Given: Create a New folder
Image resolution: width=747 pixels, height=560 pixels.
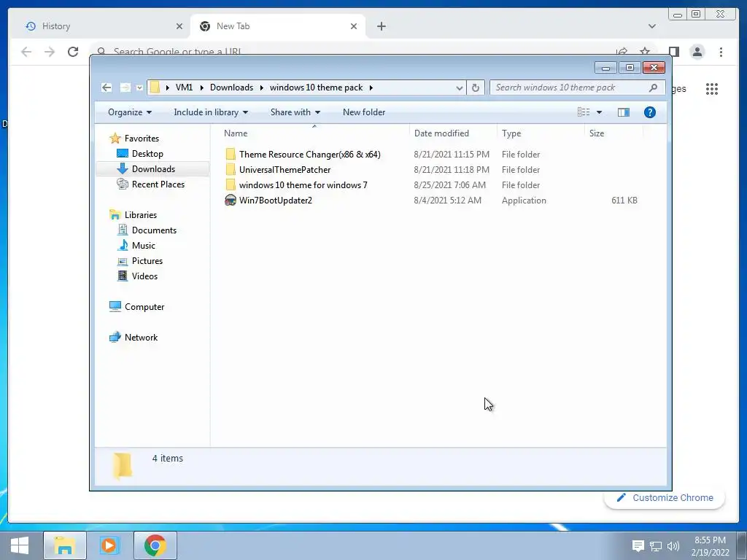Looking at the screenshot, I should pos(364,112).
